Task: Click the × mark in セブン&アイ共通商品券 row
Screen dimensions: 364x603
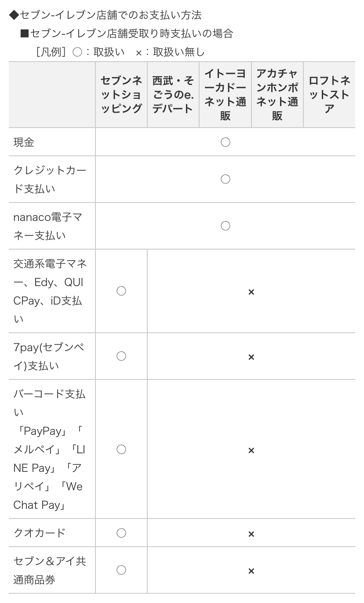Action: [x=251, y=571]
